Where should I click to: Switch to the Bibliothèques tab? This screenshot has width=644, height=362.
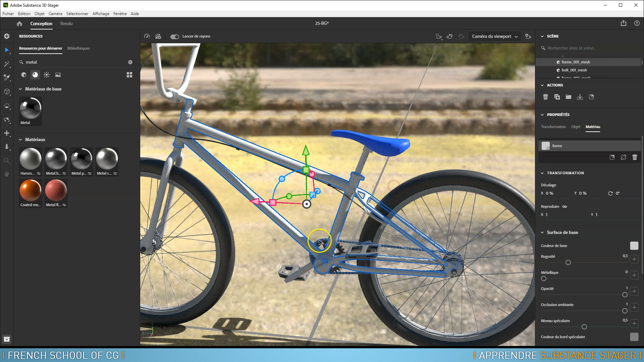tap(78, 48)
